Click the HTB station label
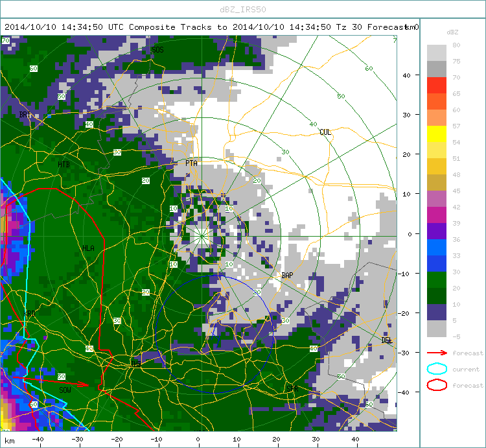486x448 pixels. tap(64, 164)
